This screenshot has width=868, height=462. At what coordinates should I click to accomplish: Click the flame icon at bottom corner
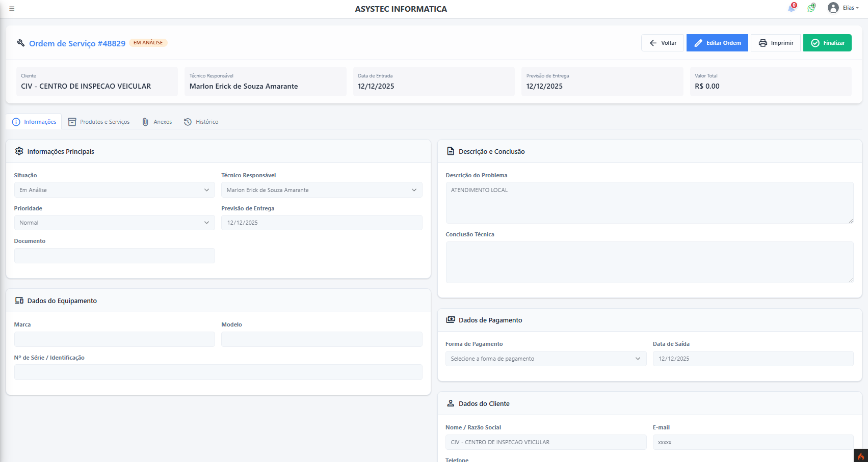(860, 456)
